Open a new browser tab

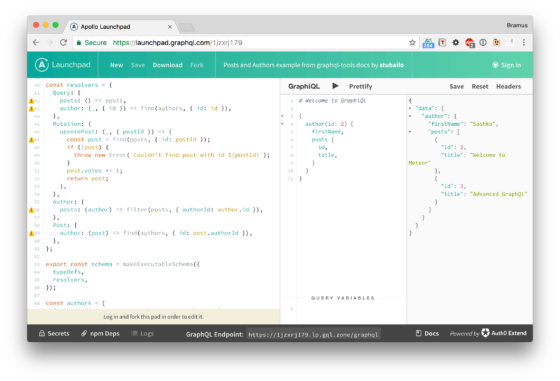point(186,27)
